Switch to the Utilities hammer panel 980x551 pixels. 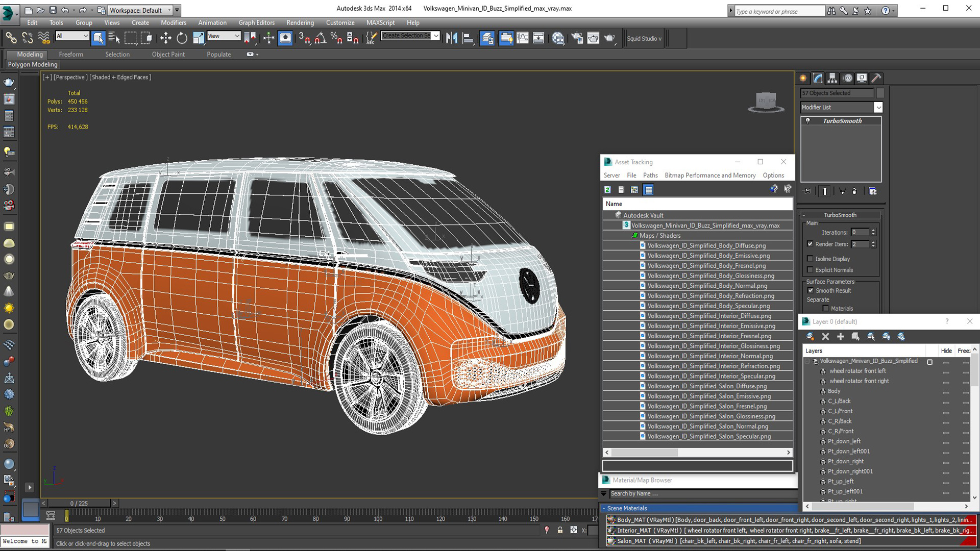point(876,78)
